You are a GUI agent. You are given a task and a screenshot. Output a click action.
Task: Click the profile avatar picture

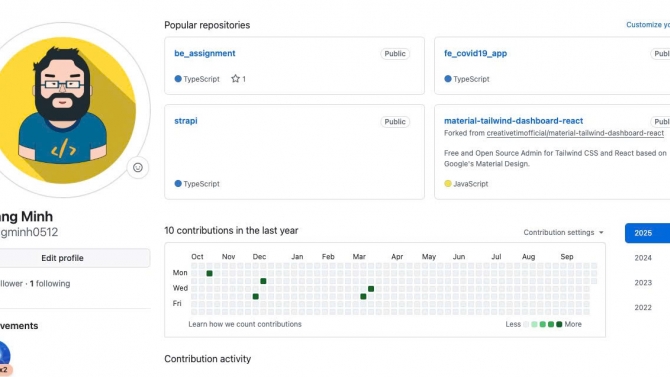(x=62, y=110)
